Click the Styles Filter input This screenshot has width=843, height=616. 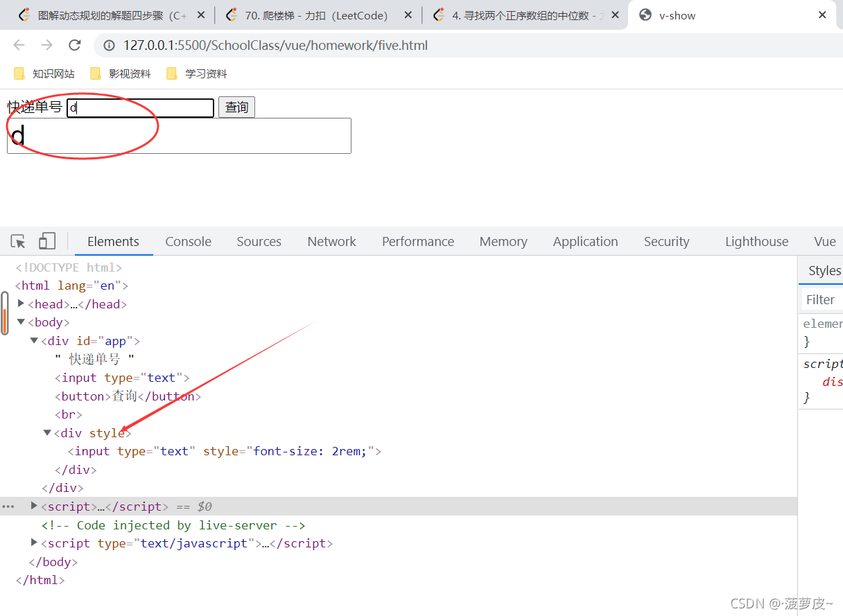tap(822, 299)
